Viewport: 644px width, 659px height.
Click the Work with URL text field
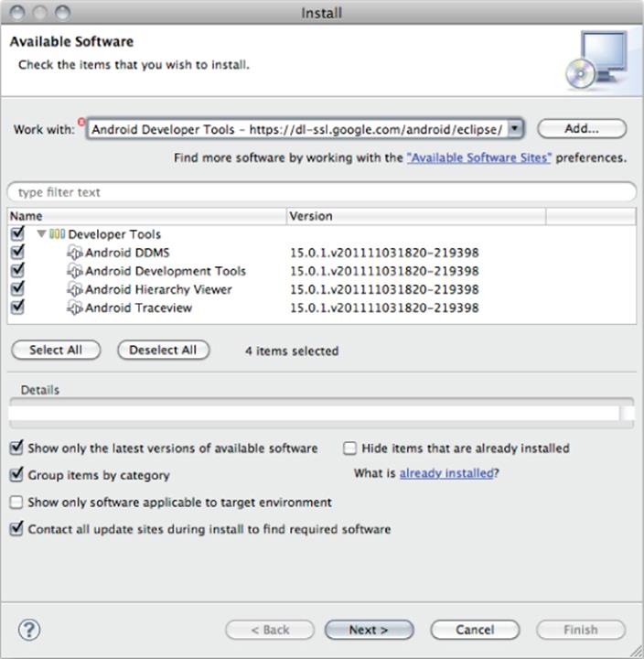pos(297,129)
